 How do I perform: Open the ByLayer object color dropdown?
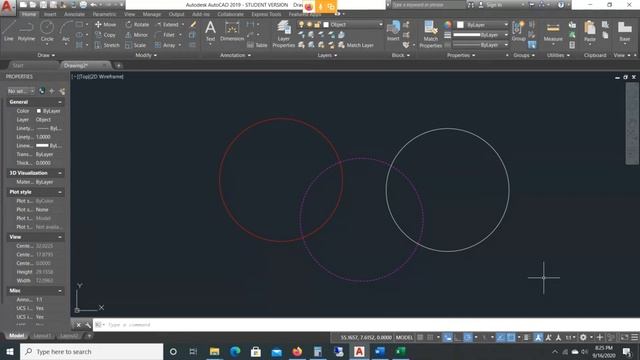[x=482, y=24]
